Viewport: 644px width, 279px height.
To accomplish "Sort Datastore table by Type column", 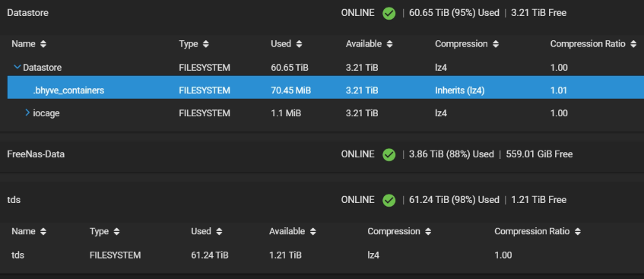I will point(194,44).
